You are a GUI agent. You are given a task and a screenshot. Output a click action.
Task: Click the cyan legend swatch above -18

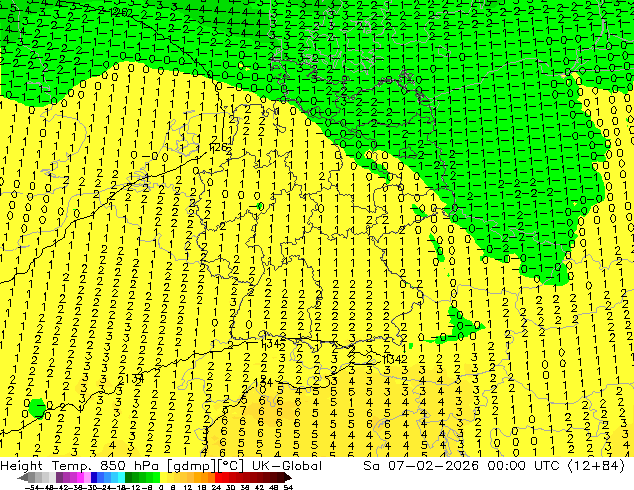(121, 477)
